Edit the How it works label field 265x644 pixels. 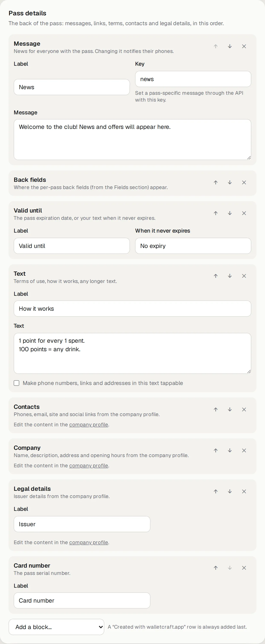[x=132, y=309]
